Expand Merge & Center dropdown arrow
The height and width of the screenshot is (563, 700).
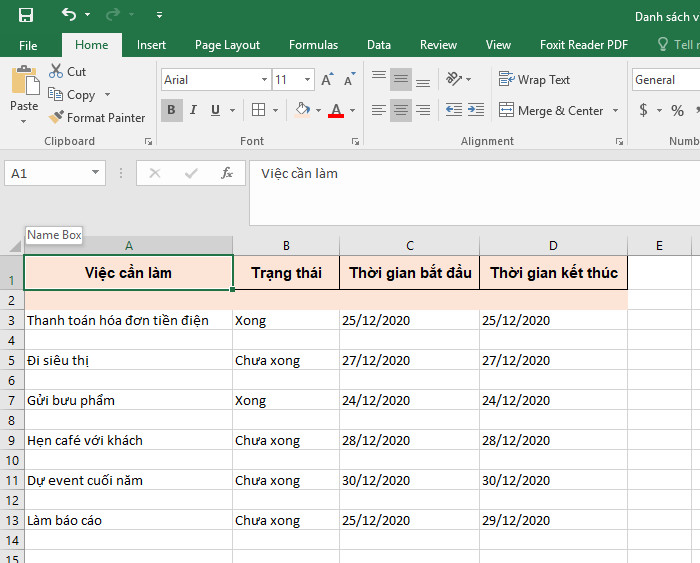coord(616,110)
